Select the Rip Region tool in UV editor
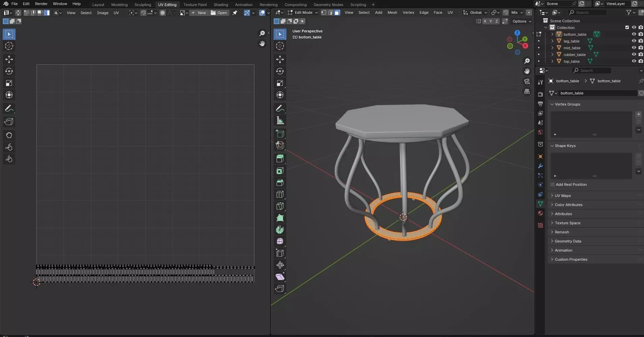 [x=9, y=122]
